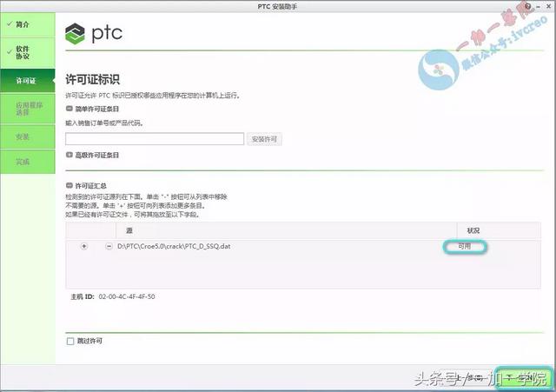This screenshot has width=556, height=392.
Task: Expand the 高级许可证条目 section
Action: point(69,155)
